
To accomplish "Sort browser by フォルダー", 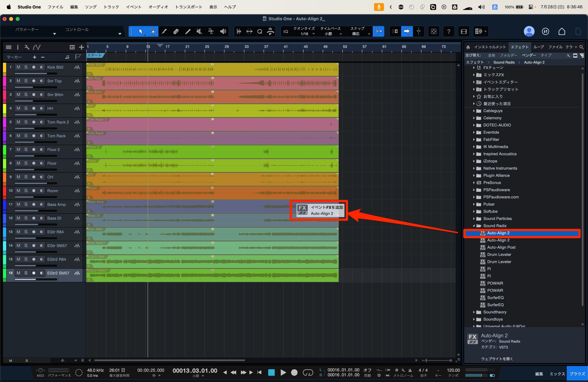I will click(x=509, y=55).
